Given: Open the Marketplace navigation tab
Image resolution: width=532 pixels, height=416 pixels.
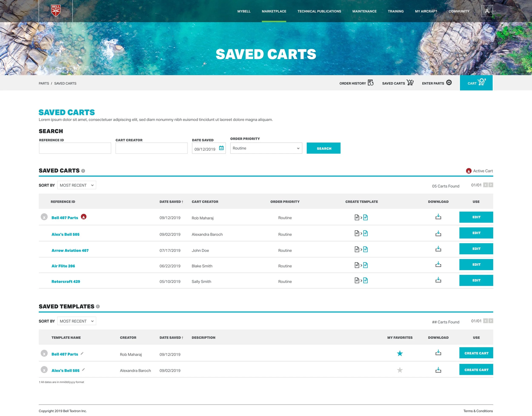Looking at the screenshot, I should [x=274, y=11].
